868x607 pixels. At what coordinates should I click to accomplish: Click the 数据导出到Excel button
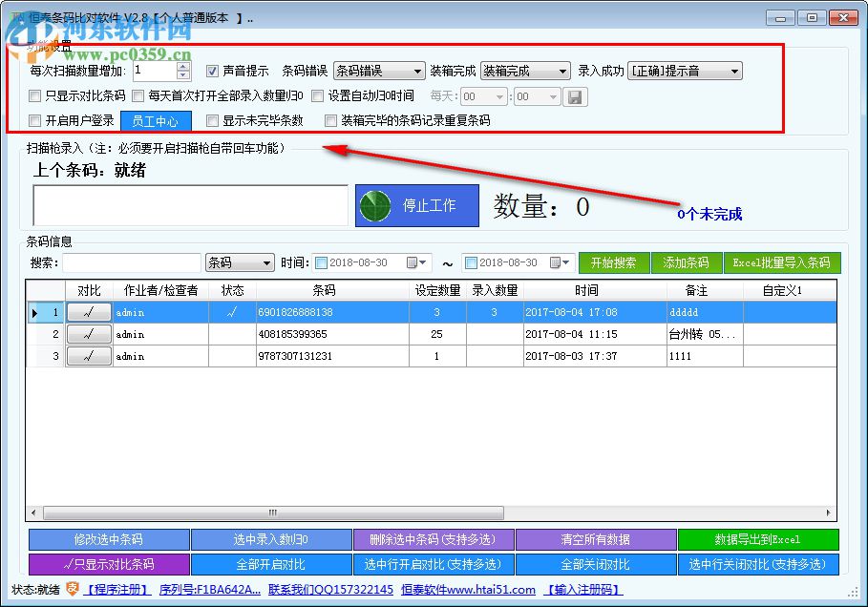pos(758,539)
